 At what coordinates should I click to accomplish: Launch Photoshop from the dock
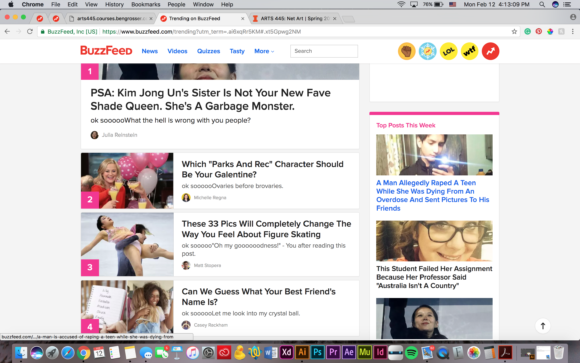(x=317, y=352)
